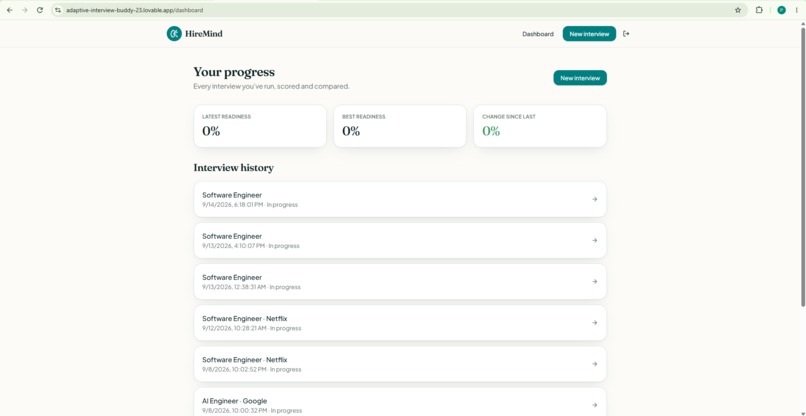Click the HireMind brand name

(x=204, y=34)
